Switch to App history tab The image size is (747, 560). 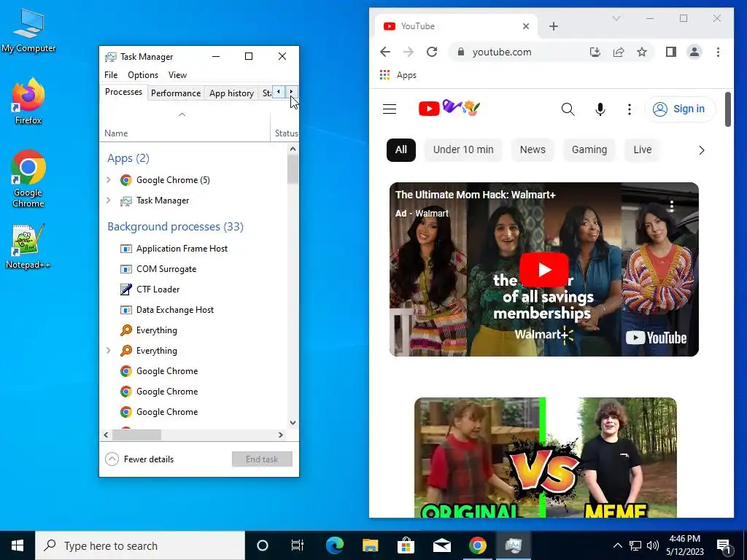point(231,93)
